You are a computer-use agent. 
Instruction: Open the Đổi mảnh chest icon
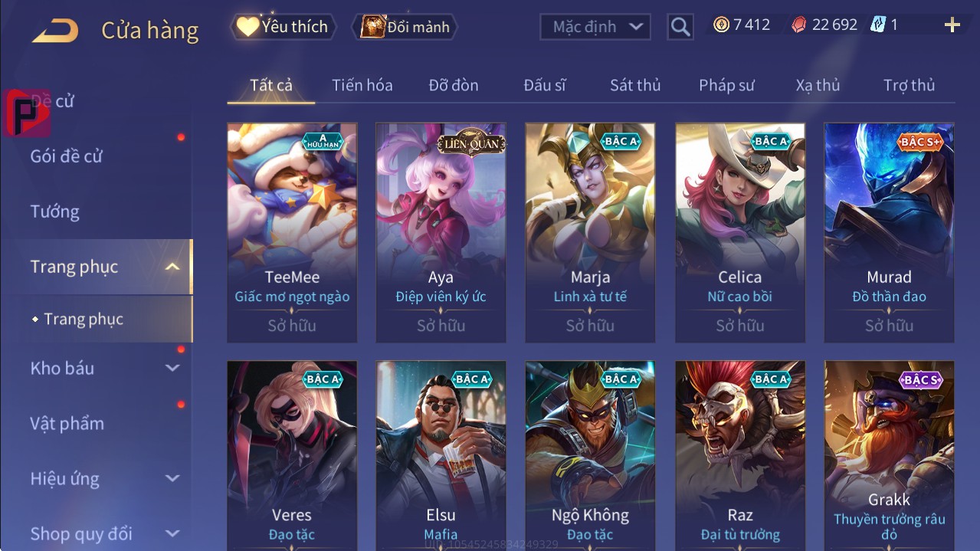[x=372, y=27]
